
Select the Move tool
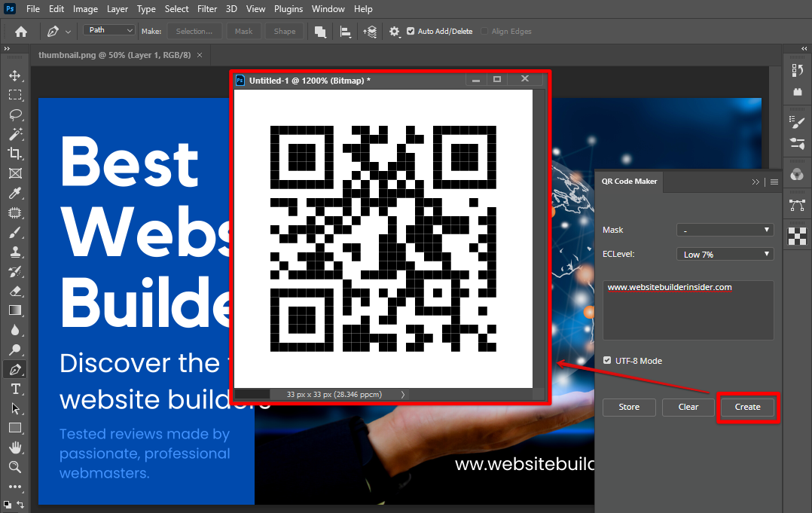14,76
